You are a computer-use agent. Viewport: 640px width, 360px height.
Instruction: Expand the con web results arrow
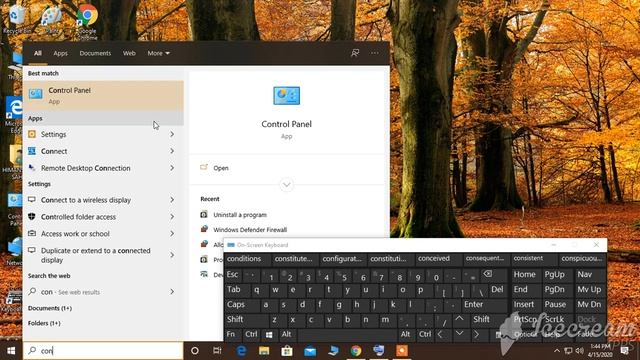(x=172, y=292)
